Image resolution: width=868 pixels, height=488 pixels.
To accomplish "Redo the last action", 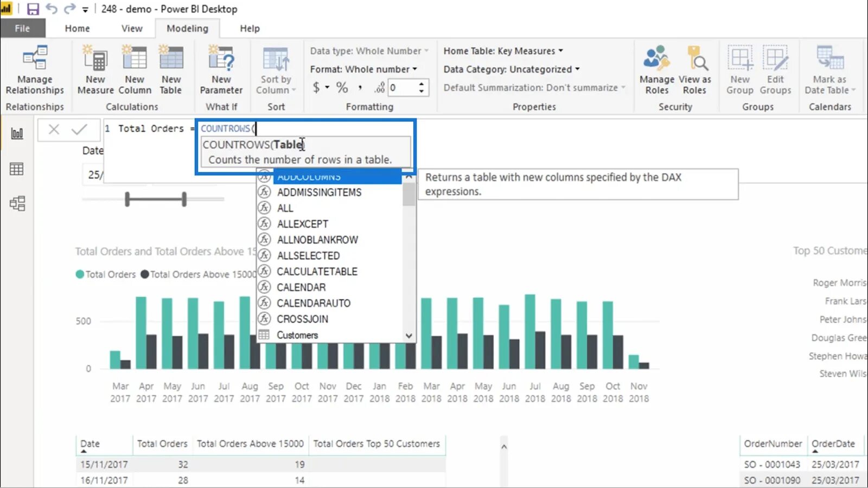I will click(69, 9).
